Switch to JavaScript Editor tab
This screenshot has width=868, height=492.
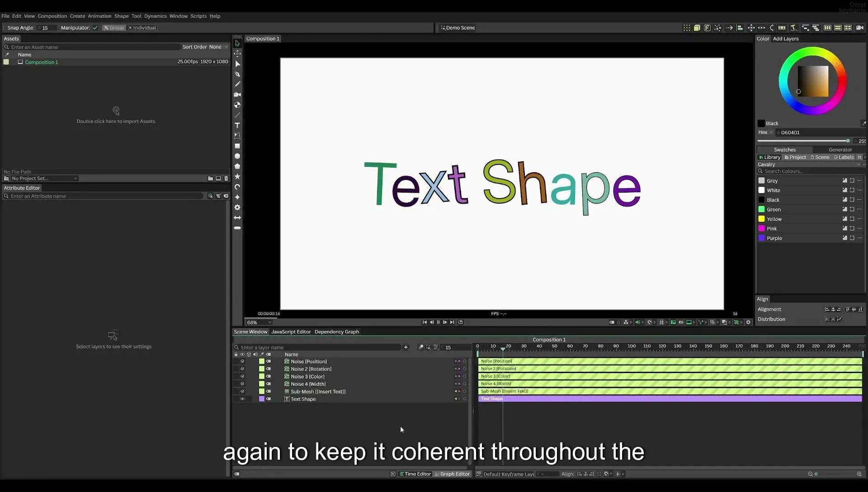291,332
